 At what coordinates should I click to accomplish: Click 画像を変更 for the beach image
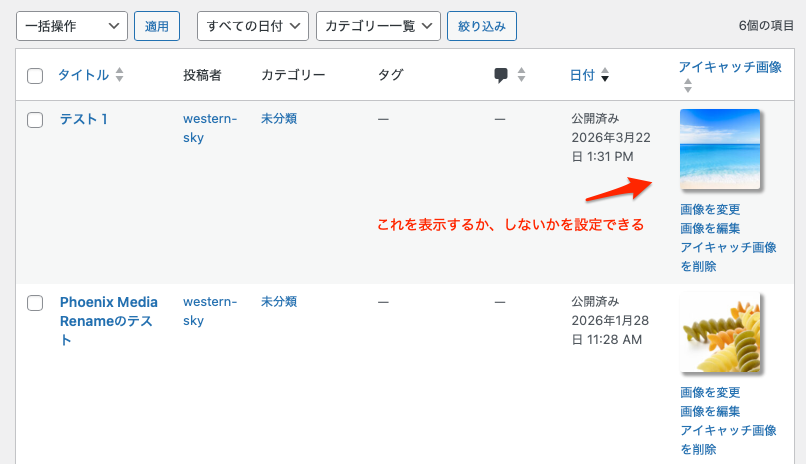(710, 210)
